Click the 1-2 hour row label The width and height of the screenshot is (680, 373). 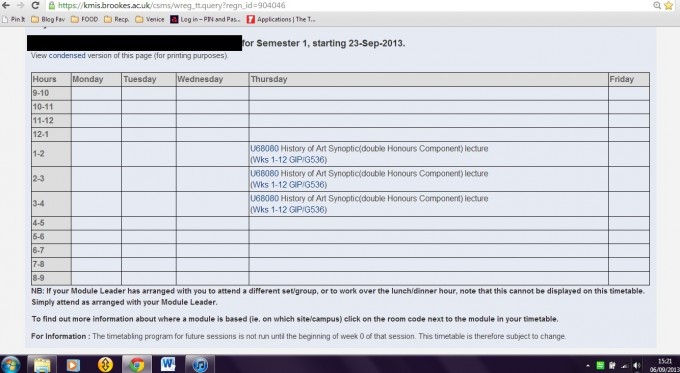click(x=51, y=154)
